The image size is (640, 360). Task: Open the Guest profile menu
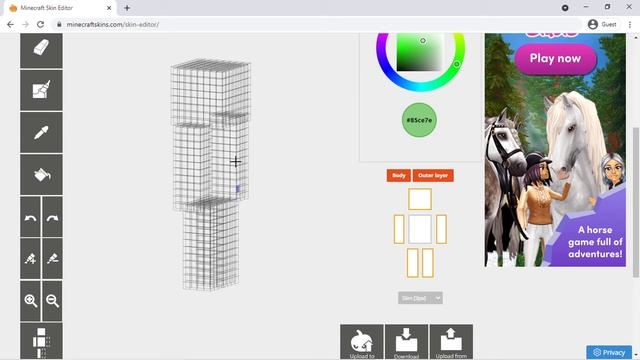(602, 24)
